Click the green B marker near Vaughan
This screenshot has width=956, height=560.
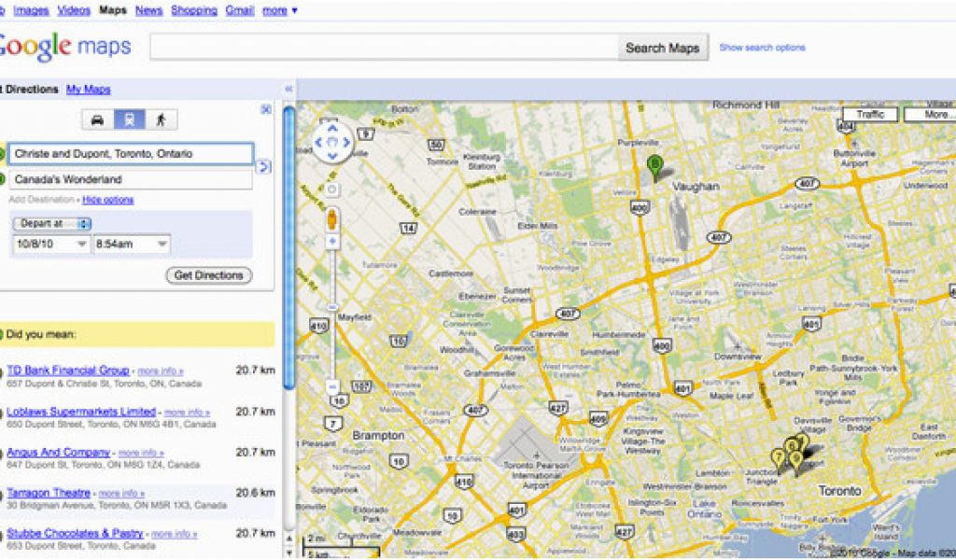[654, 166]
